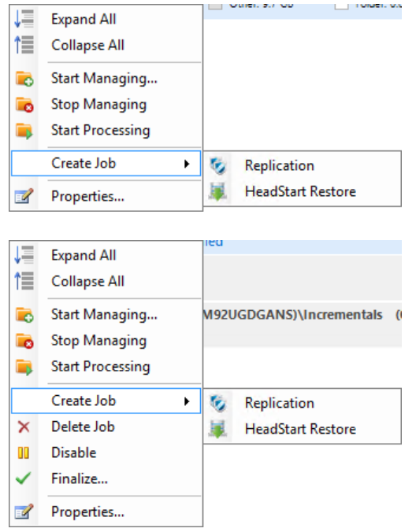Click the yellow pause Disable icon
The height and width of the screenshot is (532, 416).
click(24, 453)
